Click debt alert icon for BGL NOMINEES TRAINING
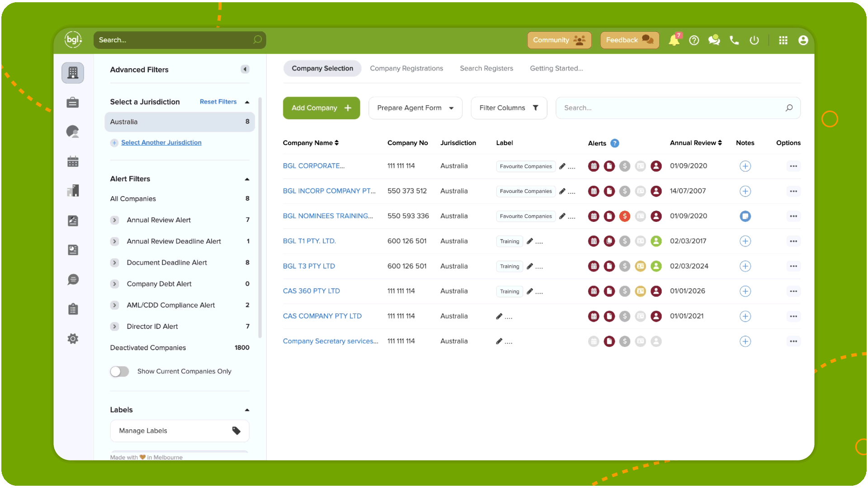The width and height of the screenshot is (868, 488). [625, 216]
